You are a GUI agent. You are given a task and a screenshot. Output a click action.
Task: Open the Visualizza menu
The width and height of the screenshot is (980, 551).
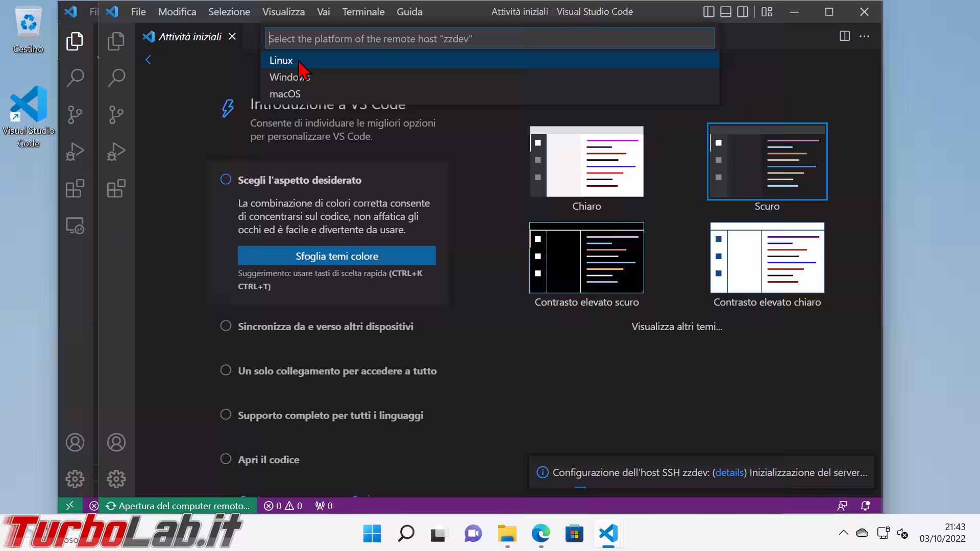coord(283,12)
